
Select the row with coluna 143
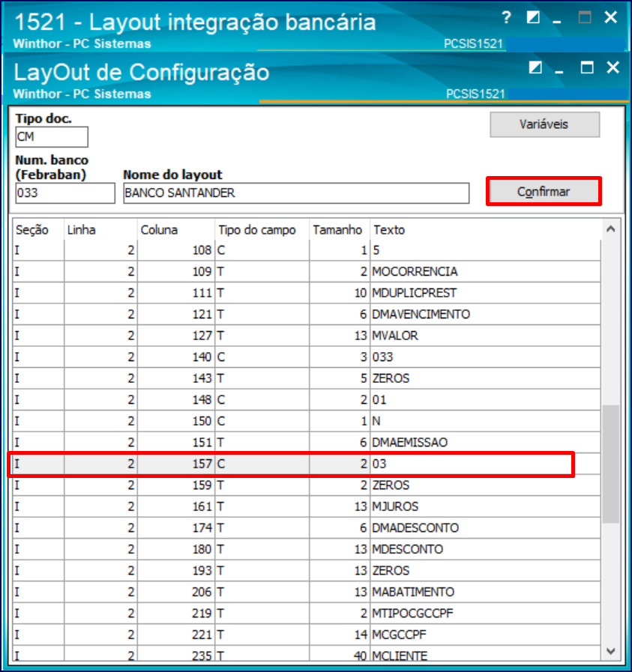(307, 378)
